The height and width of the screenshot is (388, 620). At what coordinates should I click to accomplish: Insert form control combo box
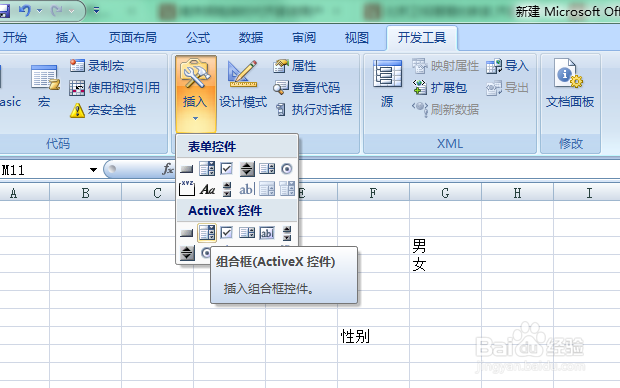(207, 169)
